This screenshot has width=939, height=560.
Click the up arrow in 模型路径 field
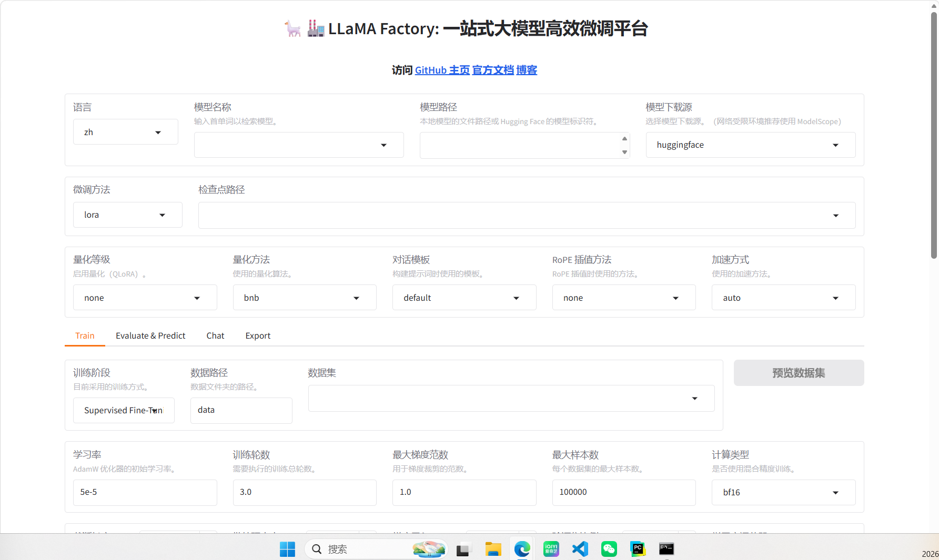coord(624,139)
